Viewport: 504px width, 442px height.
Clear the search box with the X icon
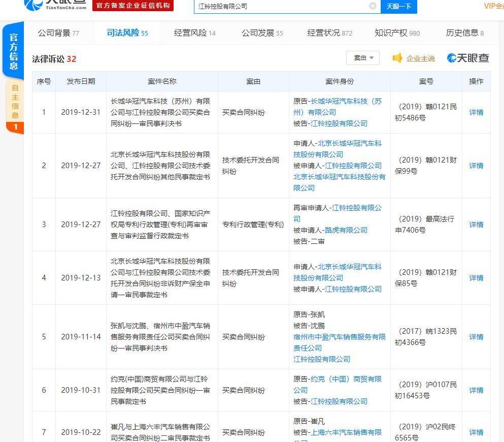click(373, 6)
